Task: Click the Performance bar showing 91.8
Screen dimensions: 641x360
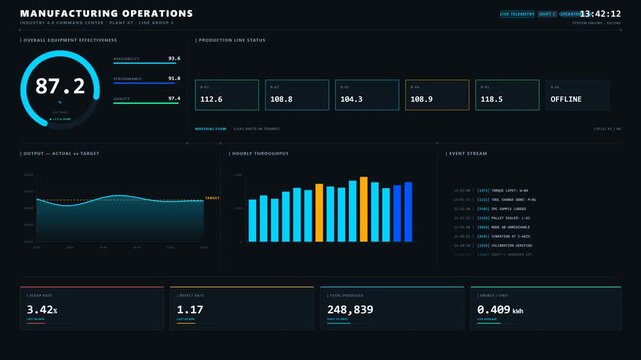Action: [x=147, y=80]
